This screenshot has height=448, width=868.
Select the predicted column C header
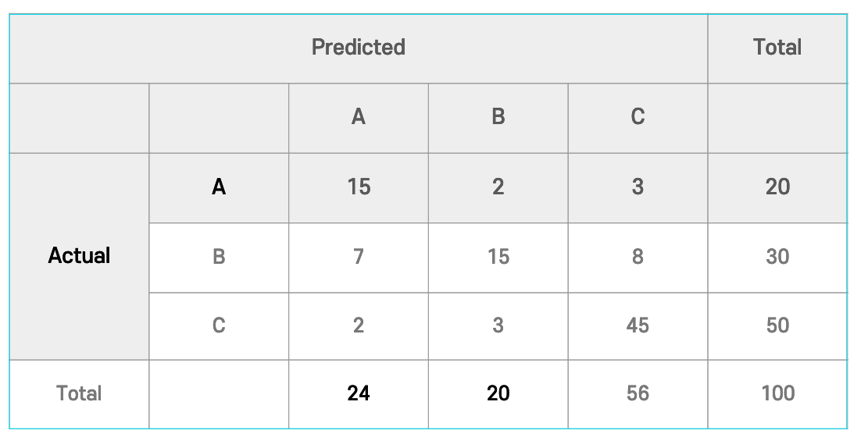638,119
